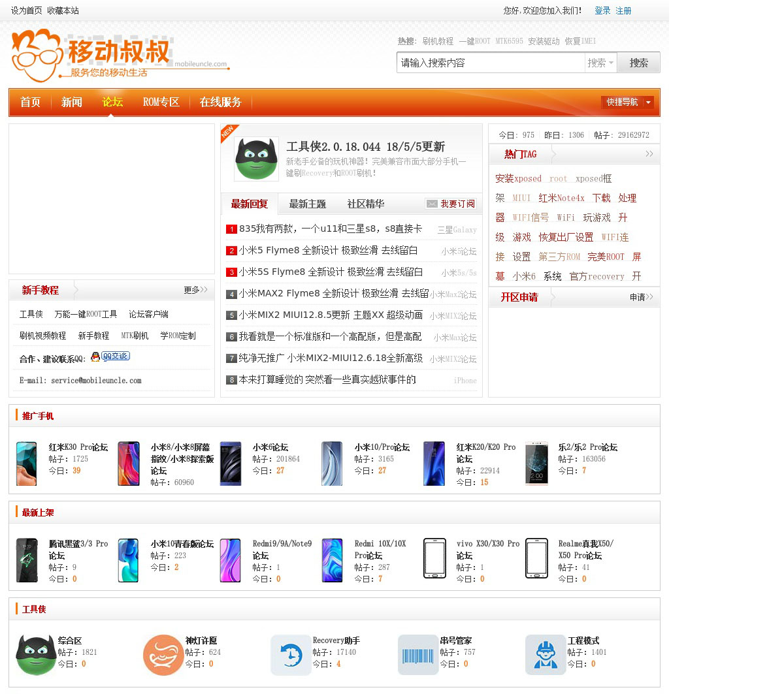The image size is (784, 694).
Task: Expand the 热门TAG double-arrow
Action: pos(649,154)
